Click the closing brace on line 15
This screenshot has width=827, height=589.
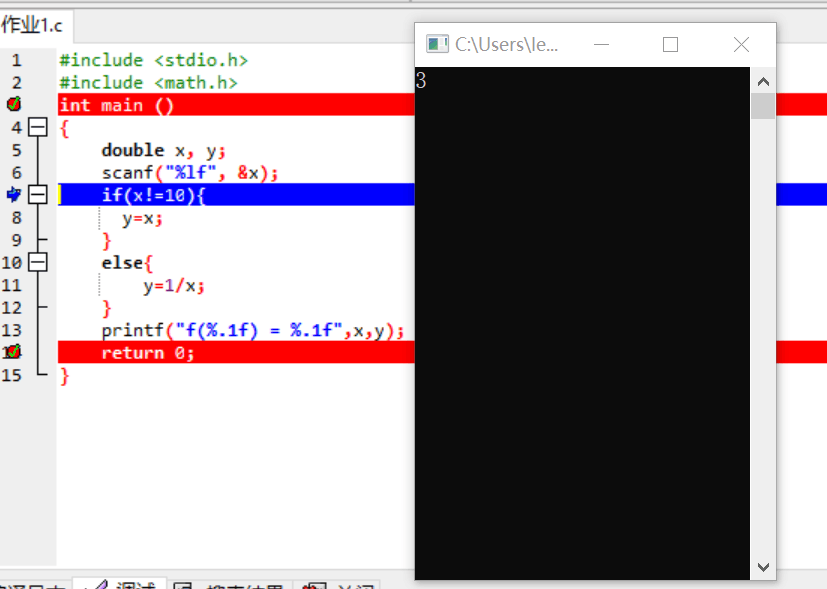[x=64, y=376]
